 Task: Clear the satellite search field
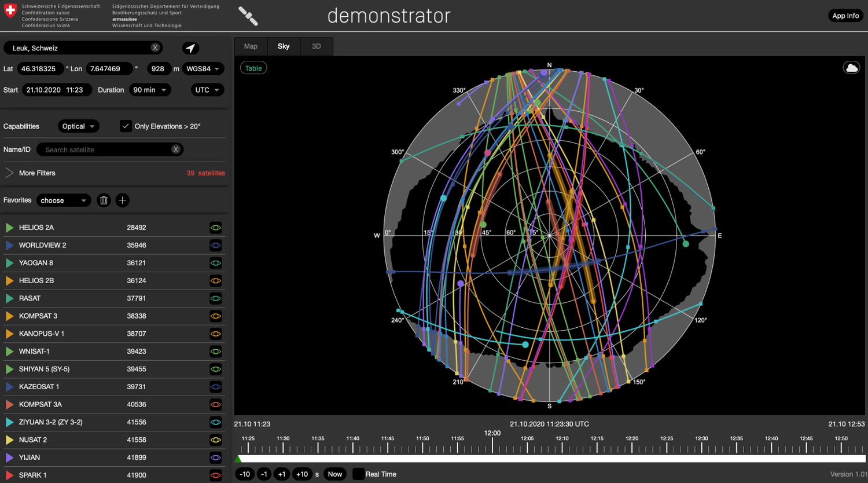(x=176, y=149)
